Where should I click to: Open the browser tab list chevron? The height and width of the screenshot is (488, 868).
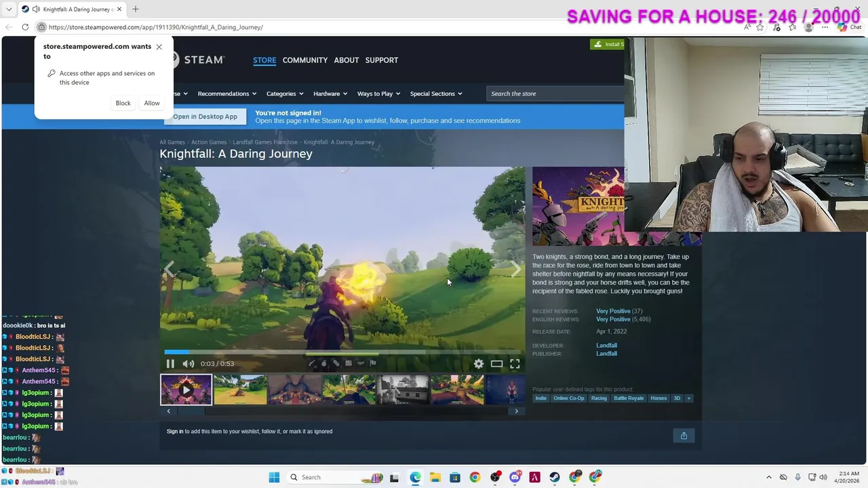pos(9,9)
